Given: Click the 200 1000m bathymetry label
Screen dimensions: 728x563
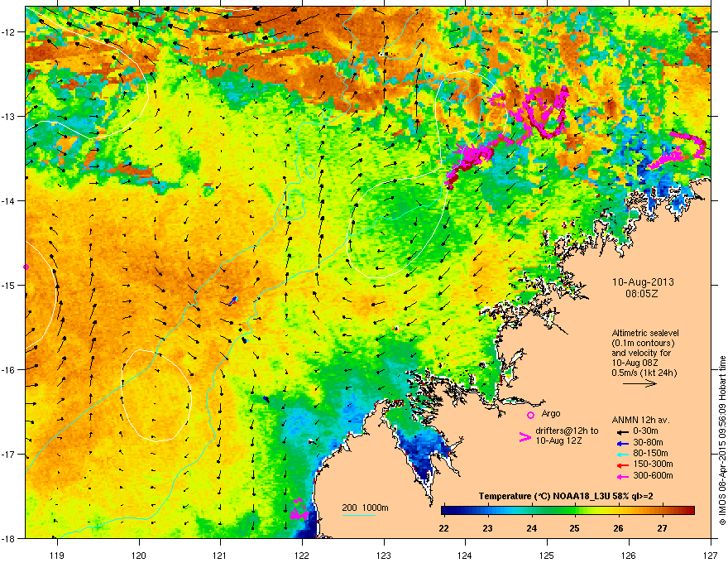Looking at the screenshot, I should click(x=366, y=508).
